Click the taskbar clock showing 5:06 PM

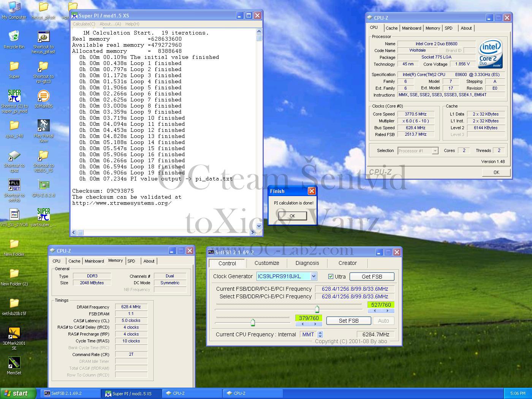point(518,393)
